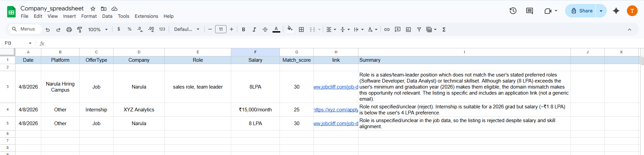644x155 pixels.
Task: Toggle strikethrough formatting
Action: (x=265, y=30)
